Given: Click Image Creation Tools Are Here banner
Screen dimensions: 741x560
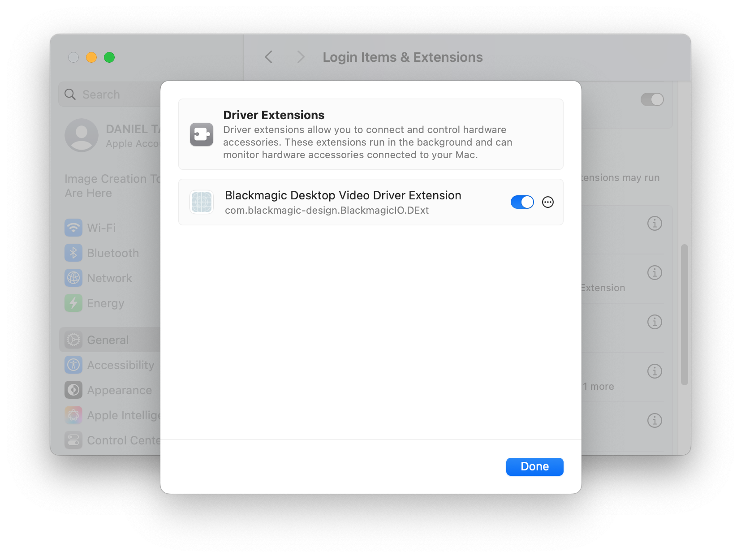Looking at the screenshot, I should pyautogui.click(x=112, y=186).
